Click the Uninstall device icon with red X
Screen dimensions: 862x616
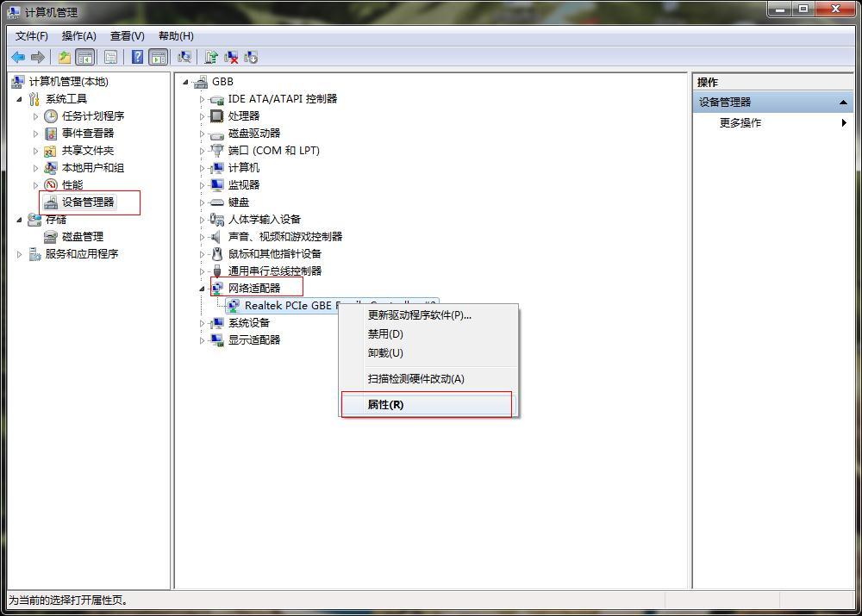pyautogui.click(x=231, y=57)
